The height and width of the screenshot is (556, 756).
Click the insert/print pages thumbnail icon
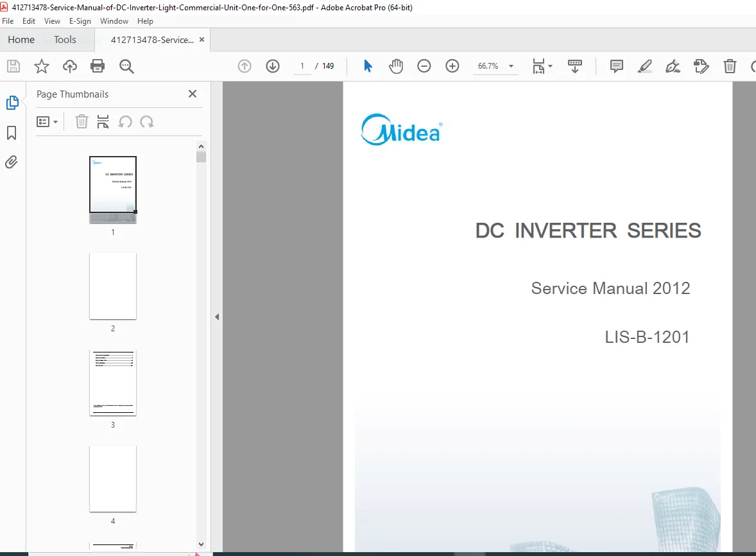103,121
